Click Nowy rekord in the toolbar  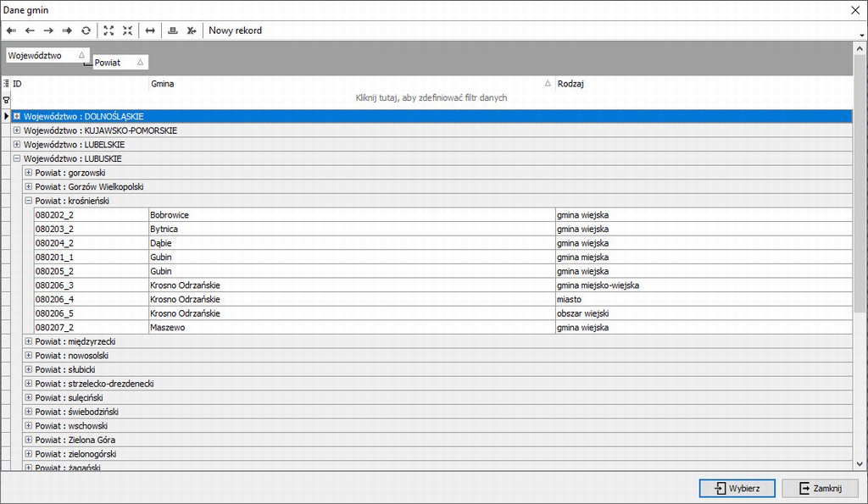[235, 30]
